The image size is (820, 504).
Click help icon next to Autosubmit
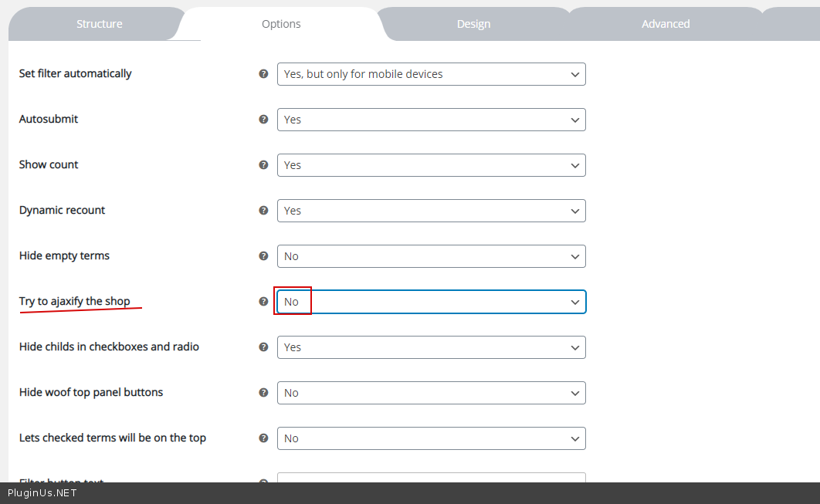click(x=263, y=120)
